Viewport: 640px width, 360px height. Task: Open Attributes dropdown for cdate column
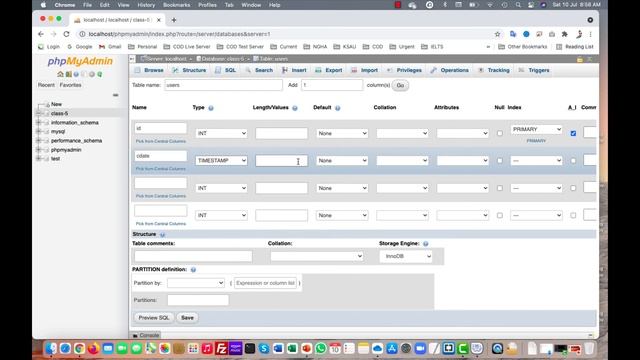click(463, 161)
